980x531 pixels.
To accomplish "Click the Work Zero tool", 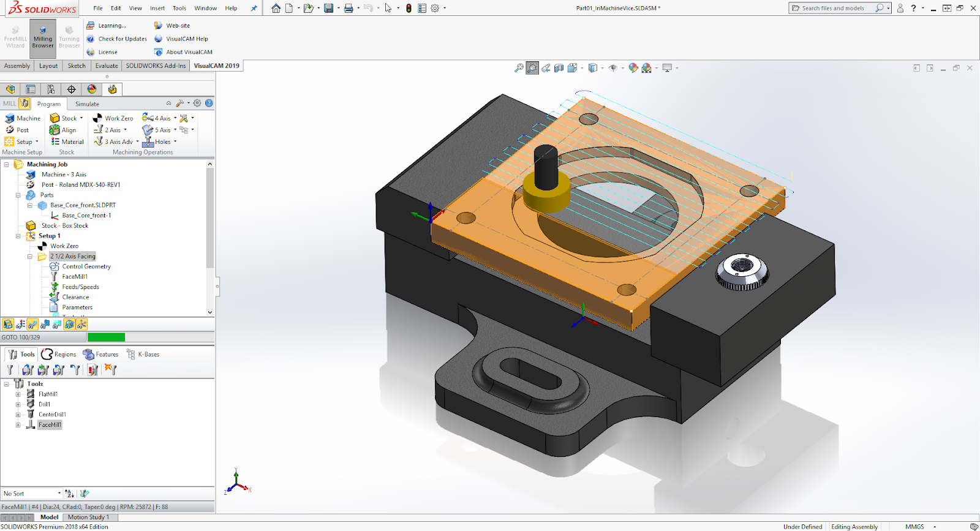I will 113,118.
